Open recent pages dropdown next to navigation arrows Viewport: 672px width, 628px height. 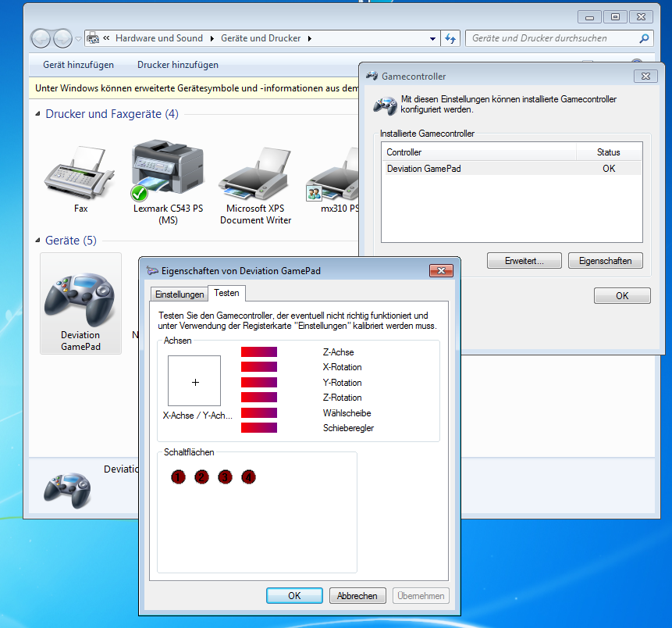[78, 38]
